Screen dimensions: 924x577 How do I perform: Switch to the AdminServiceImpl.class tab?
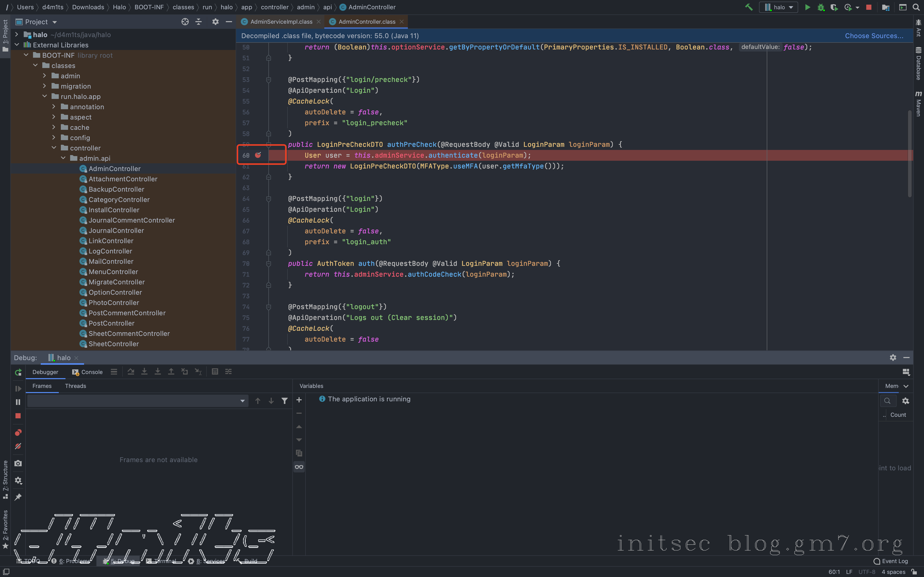(281, 22)
